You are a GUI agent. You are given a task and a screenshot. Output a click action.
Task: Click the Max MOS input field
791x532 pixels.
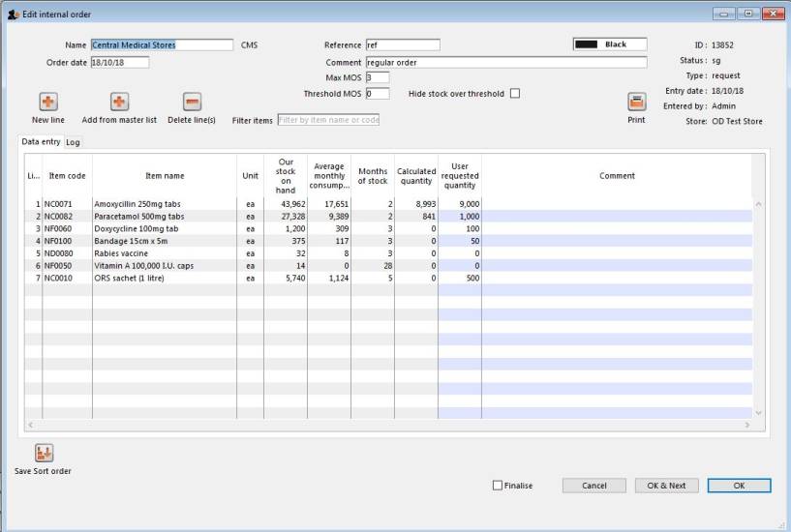click(x=377, y=77)
